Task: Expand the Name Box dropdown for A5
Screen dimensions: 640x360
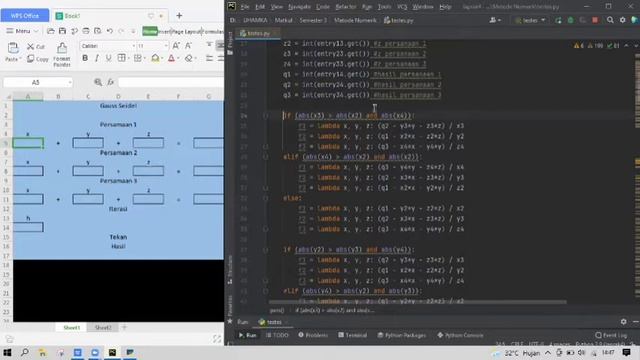Action: pyautogui.click(x=70, y=82)
